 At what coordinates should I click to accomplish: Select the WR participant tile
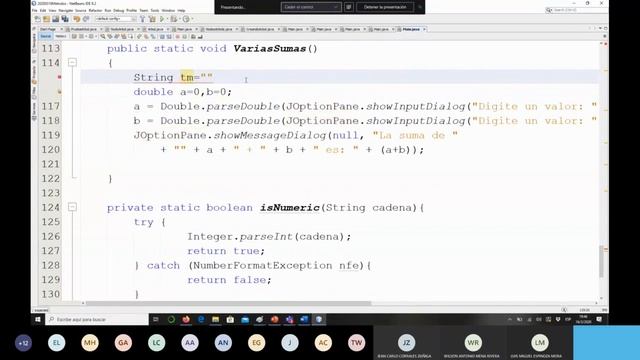pyautogui.click(x=473, y=343)
